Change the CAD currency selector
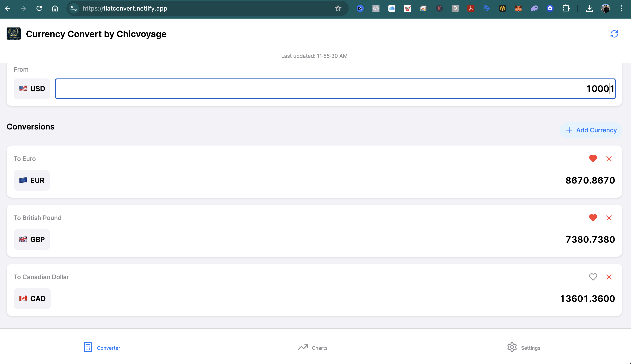This screenshot has width=631, height=364. point(32,298)
